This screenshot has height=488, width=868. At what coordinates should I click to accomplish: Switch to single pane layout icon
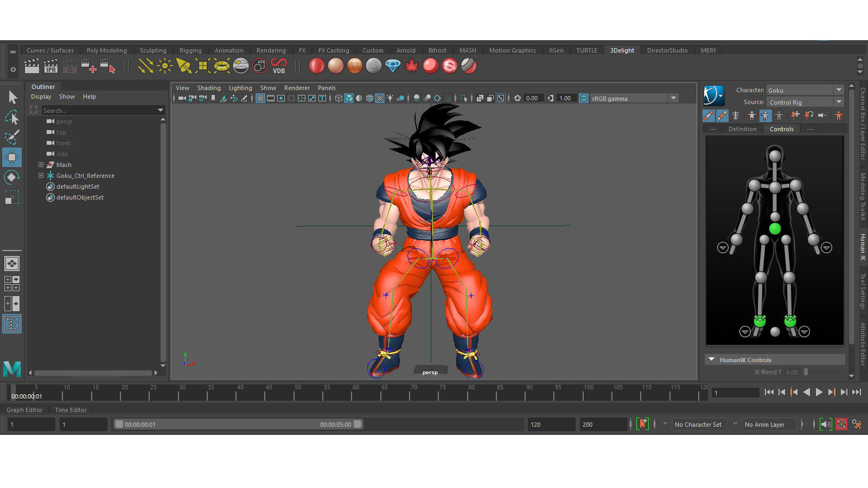[x=12, y=264]
